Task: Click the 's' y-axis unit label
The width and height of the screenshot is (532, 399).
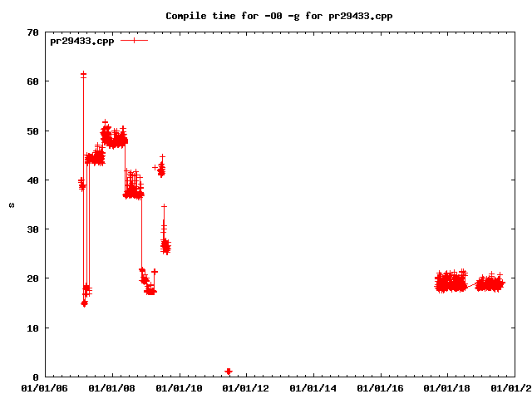Action: [12, 204]
